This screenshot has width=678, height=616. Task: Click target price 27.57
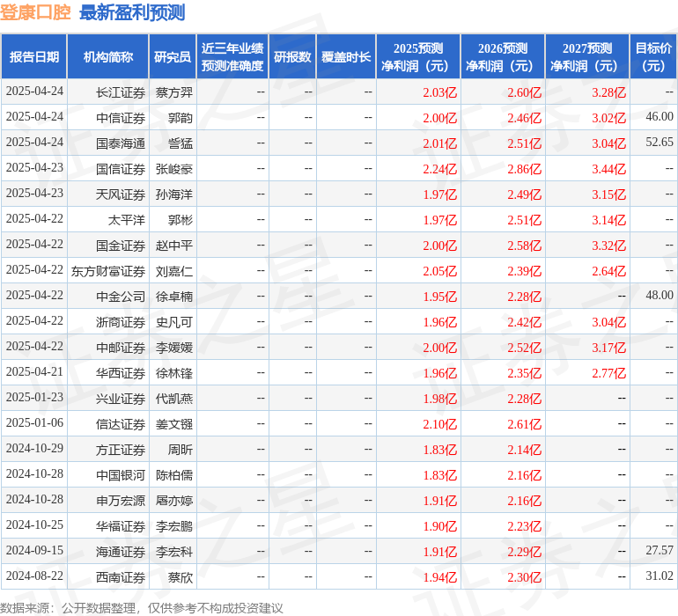[x=660, y=550]
